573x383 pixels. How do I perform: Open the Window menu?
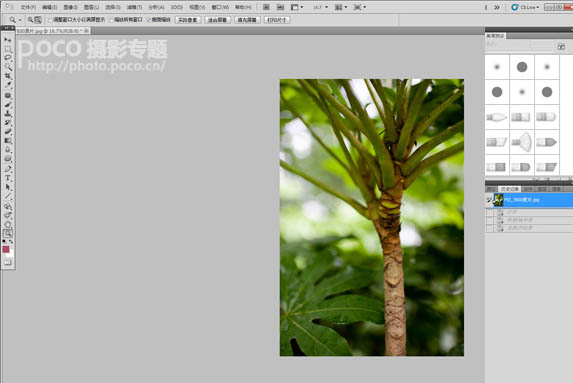point(220,7)
